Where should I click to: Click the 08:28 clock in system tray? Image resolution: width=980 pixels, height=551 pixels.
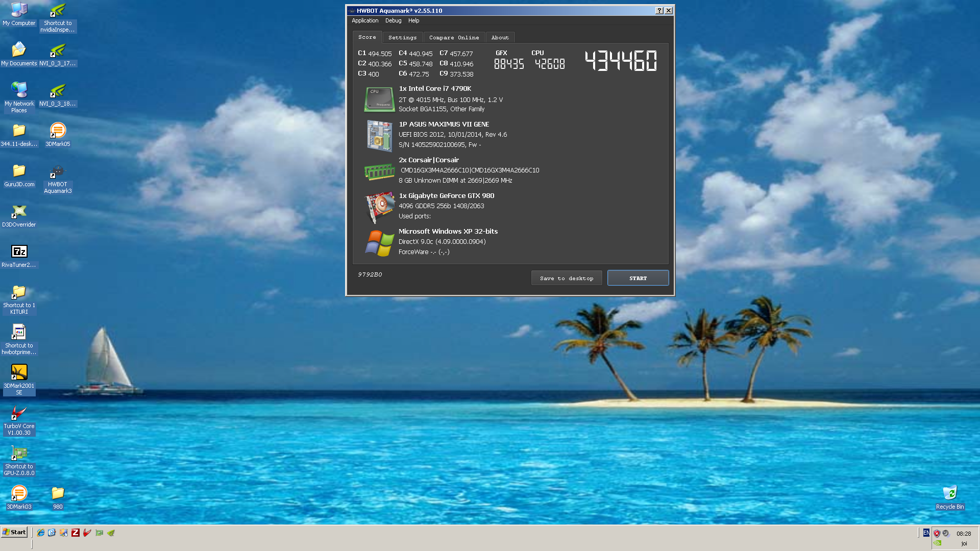964,534
